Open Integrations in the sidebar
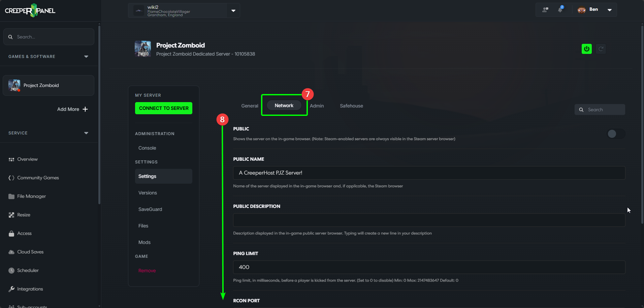The width and height of the screenshot is (644, 308). click(30, 289)
